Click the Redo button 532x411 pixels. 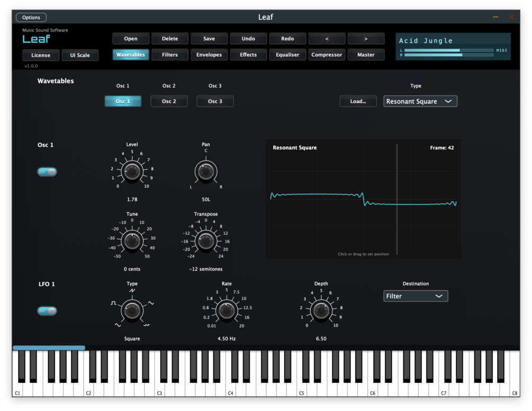(x=287, y=39)
